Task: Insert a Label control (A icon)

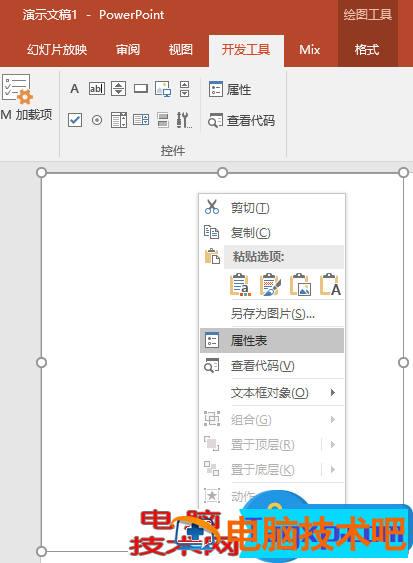Action: click(74, 88)
